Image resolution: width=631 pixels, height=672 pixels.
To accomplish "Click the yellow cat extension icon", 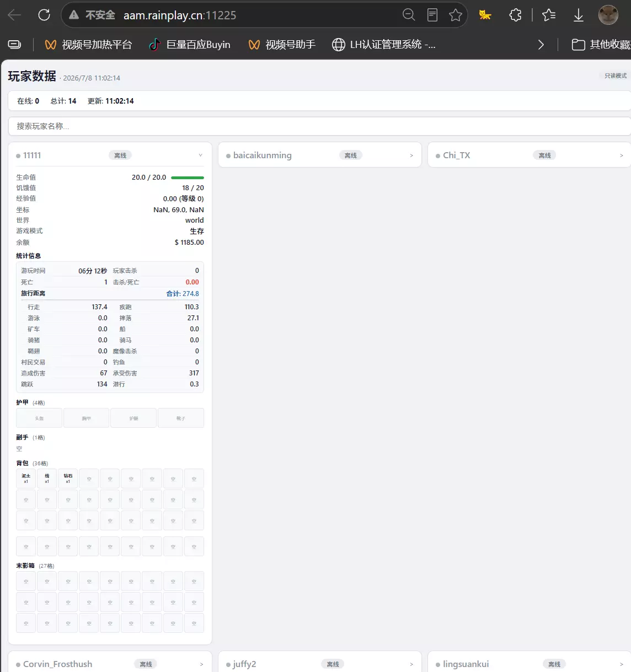I will [485, 15].
